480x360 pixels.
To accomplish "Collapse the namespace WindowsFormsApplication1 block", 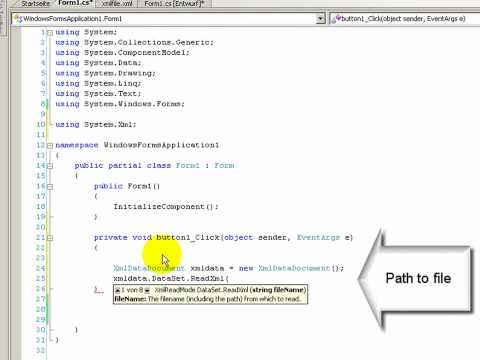I will tap(50, 145).
